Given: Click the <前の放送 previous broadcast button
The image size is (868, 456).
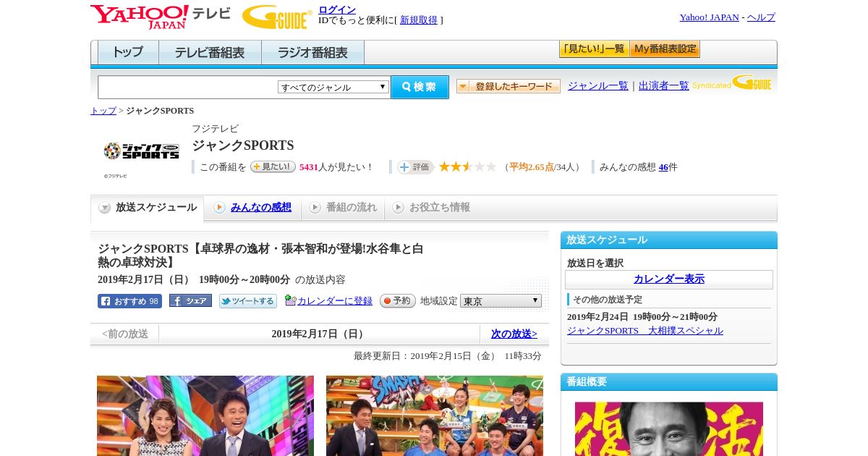Looking at the screenshot, I should tap(125, 334).
